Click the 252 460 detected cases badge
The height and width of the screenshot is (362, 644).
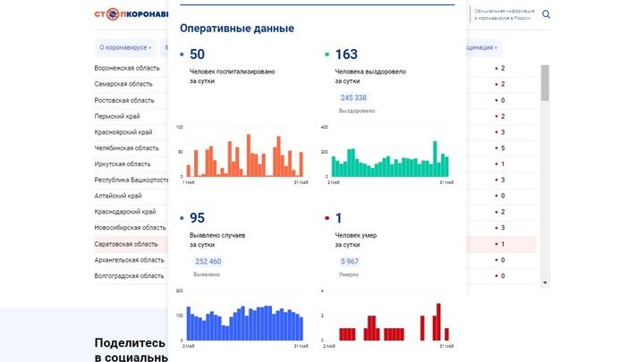pyautogui.click(x=208, y=262)
